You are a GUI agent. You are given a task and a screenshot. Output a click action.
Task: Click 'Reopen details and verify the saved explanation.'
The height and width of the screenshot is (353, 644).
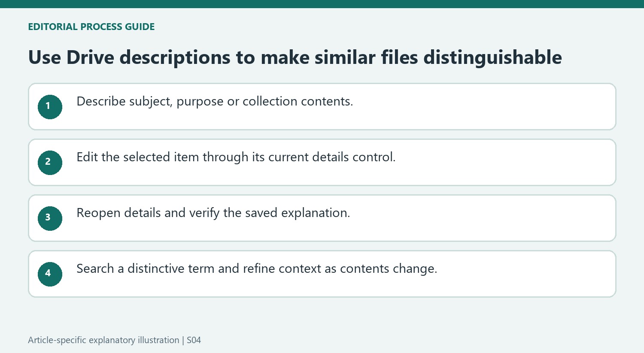point(213,213)
